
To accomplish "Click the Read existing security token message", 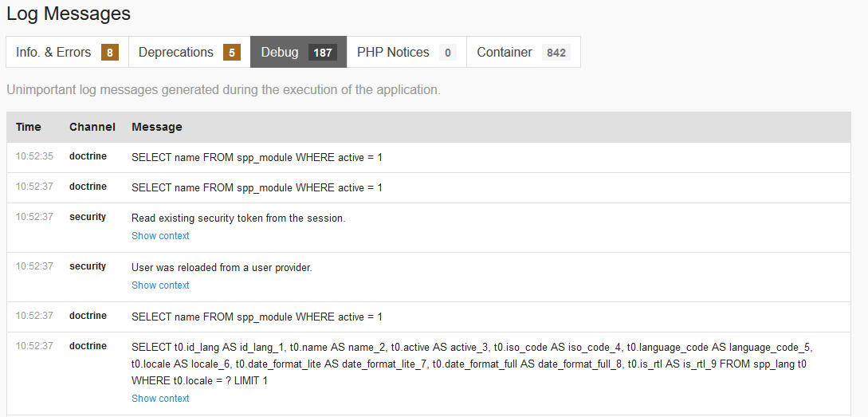I will 238,218.
